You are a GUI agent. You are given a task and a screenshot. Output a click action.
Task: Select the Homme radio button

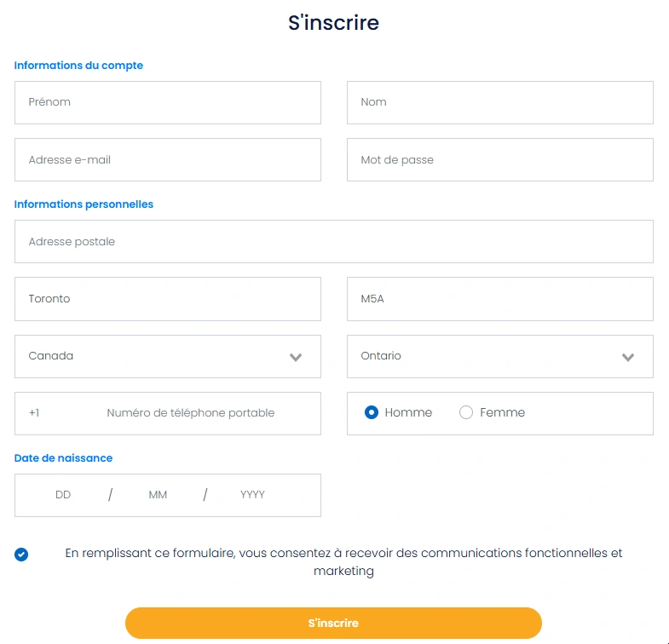(x=372, y=412)
